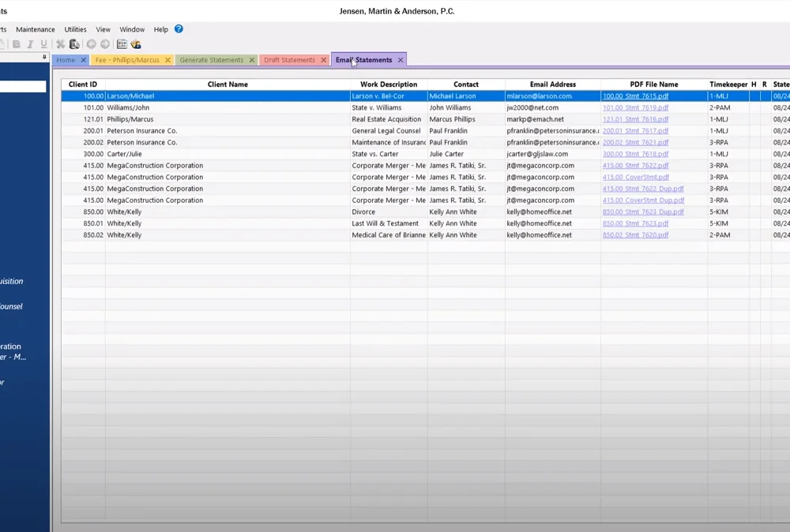This screenshot has height=532, width=790.
Task: Open PDF link 415.00 Stmt 7622.pdf
Action: click(x=635, y=166)
